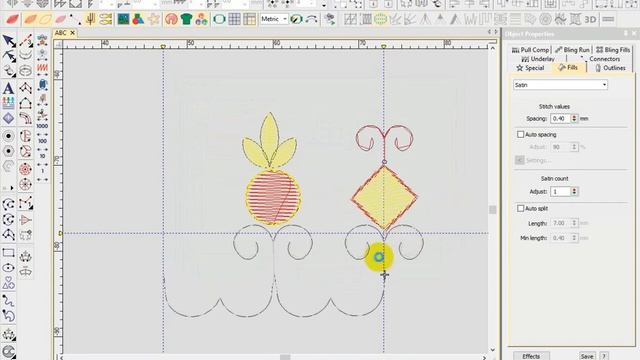Viewport: 640px width, 360px height.
Task: Pick the Basic Shapes tool
Action: [8, 282]
